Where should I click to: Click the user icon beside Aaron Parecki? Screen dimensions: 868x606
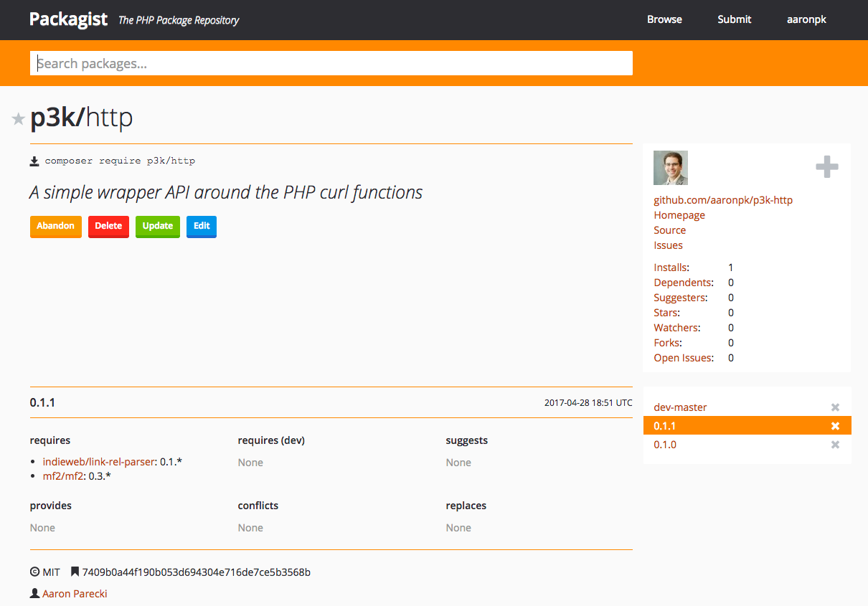coord(34,594)
